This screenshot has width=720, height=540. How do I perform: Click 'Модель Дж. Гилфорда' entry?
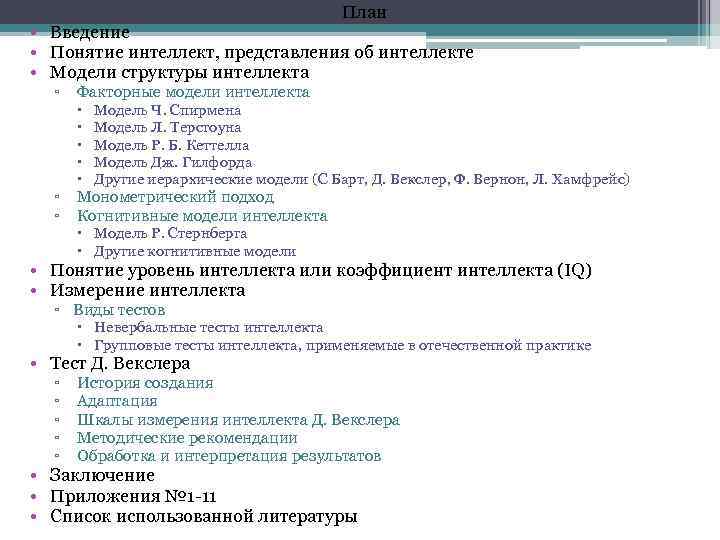[173, 162]
